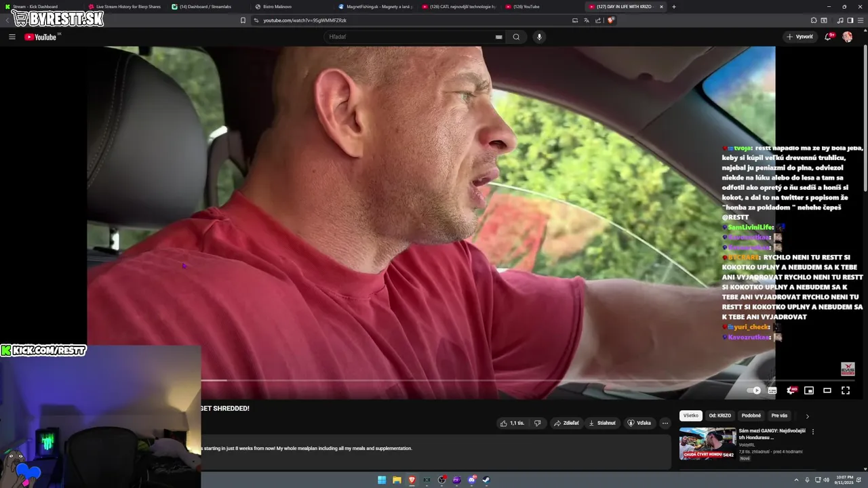Open the account avatar menu

click(x=847, y=37)
